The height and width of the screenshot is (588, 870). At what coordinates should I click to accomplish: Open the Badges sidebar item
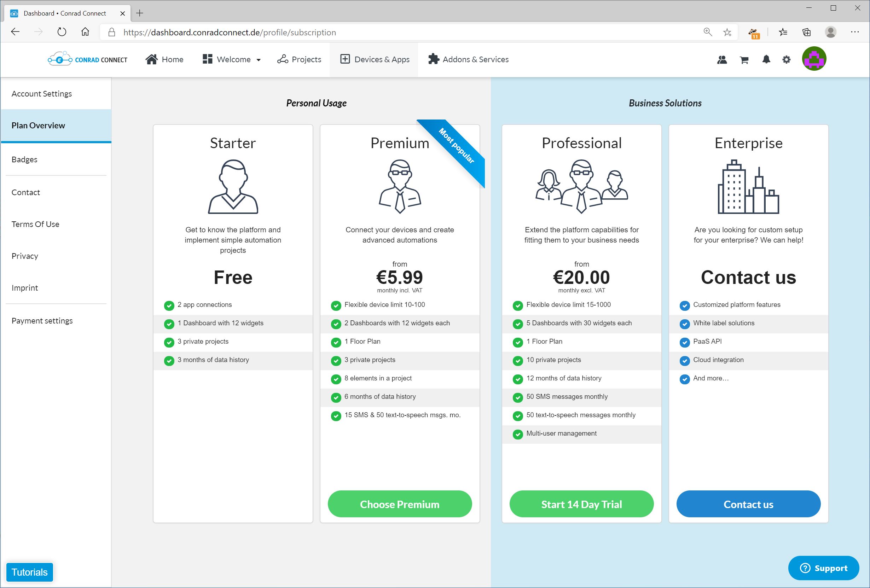click(24, 159)
